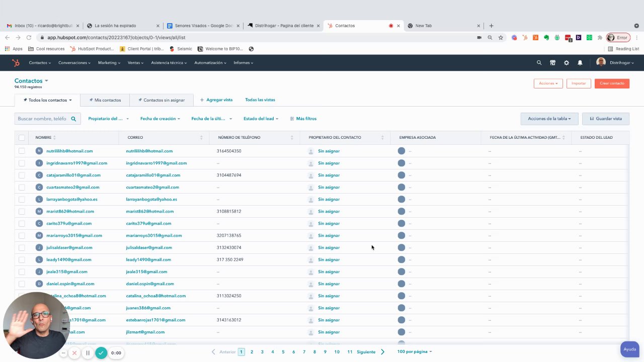
Task: Open the Conversaciones menu
Action: point(74,63)
